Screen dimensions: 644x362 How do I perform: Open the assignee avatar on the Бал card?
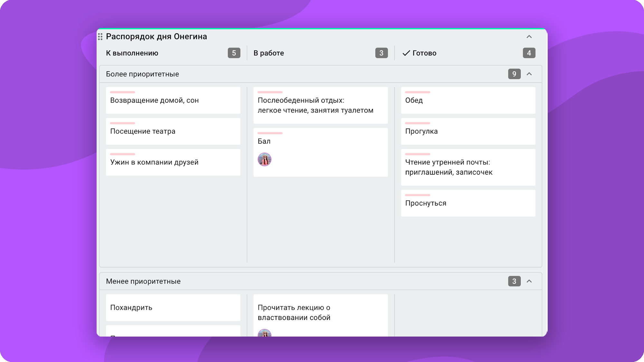(265, 159)
